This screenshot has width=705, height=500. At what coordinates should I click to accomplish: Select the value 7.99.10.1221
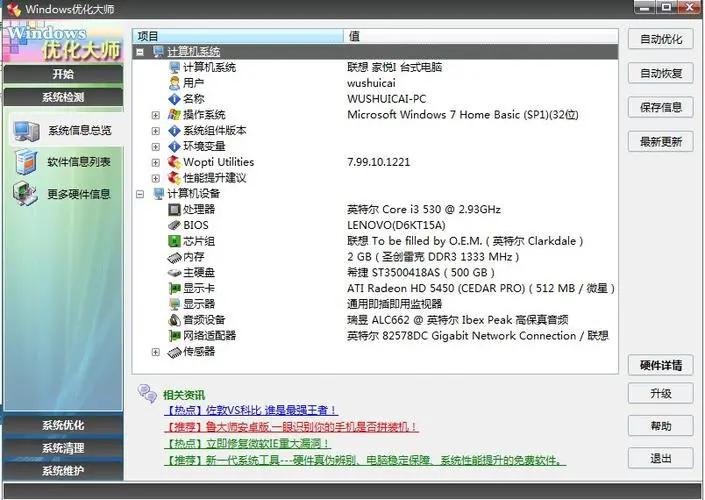379,162
